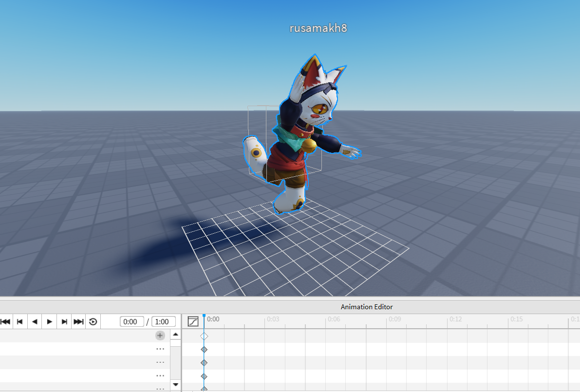The height and width of the screenshot is (392, 580).
Task: Click the Animation Editor panel title
Action: 367,307
